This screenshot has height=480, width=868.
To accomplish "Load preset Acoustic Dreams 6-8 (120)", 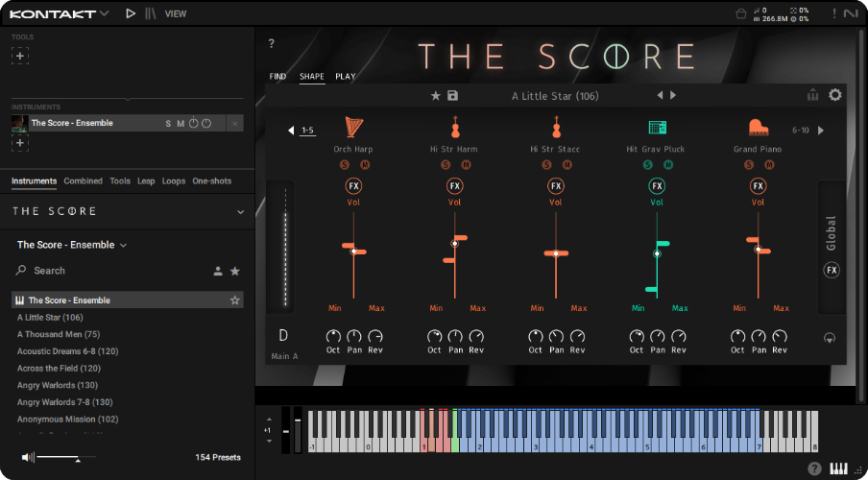I will pyautogui.click(x=67, y=351).
